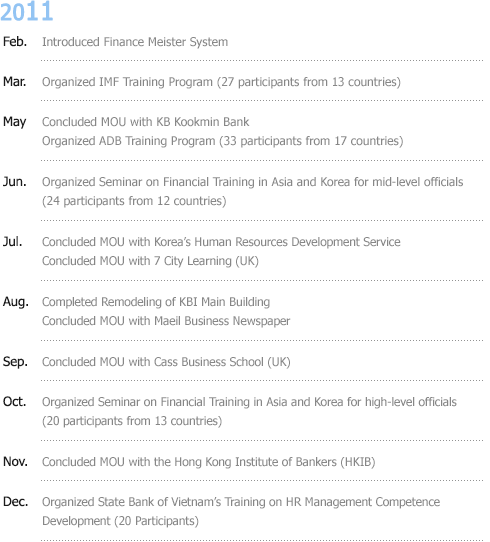Click the IMF Training Program entry

point(221,82)
